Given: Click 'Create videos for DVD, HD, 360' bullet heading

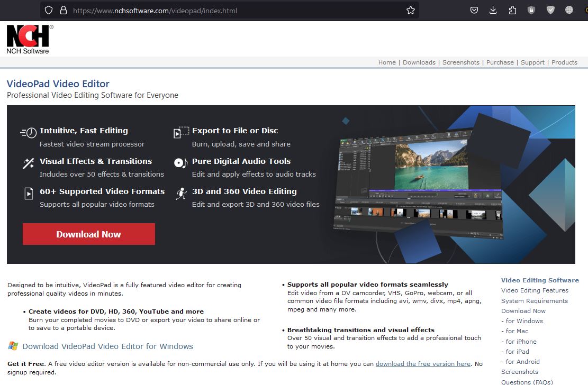Looking at the screenshot, I should [116, 311].
